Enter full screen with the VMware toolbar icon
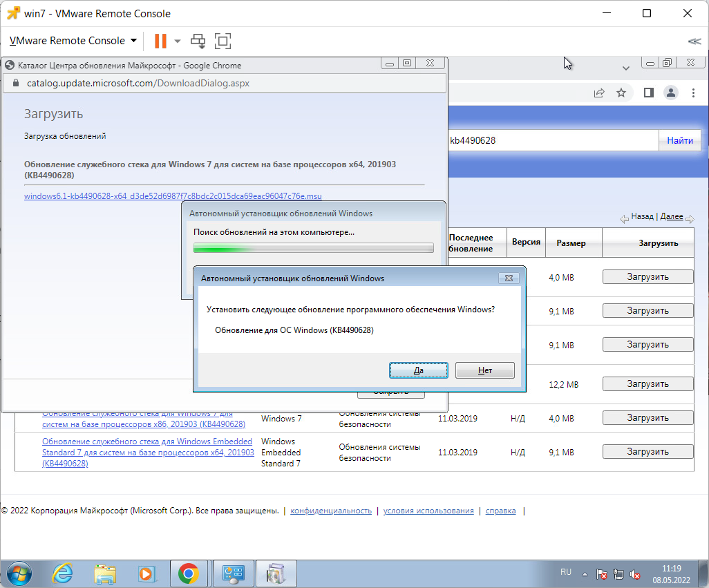 click(223, 41)
